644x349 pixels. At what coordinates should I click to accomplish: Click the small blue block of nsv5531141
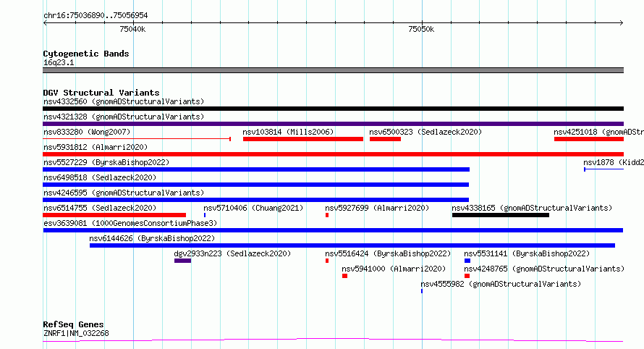(467, 261)
